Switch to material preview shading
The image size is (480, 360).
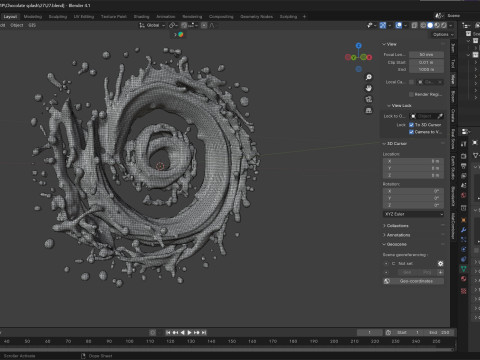click(x=437, y=25)
